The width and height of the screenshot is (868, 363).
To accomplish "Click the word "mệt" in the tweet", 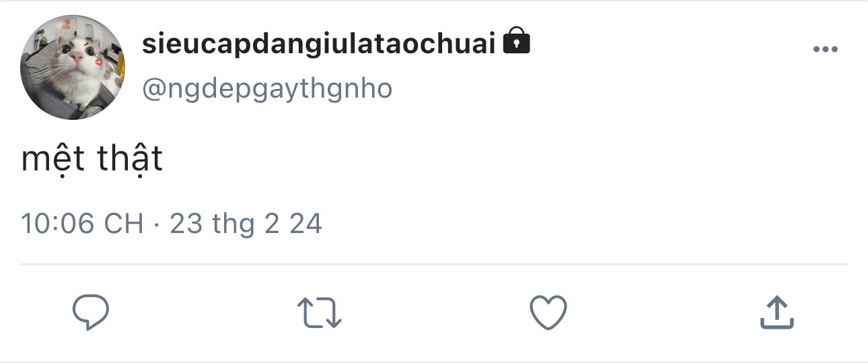I will point(53,160).
